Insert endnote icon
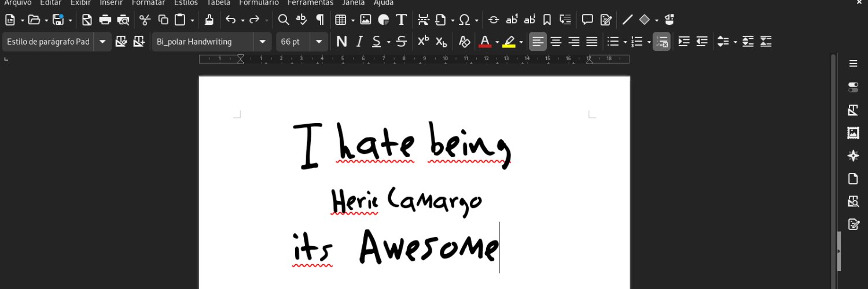This screenshot has width=868, height=289. (x=529, y=20)
